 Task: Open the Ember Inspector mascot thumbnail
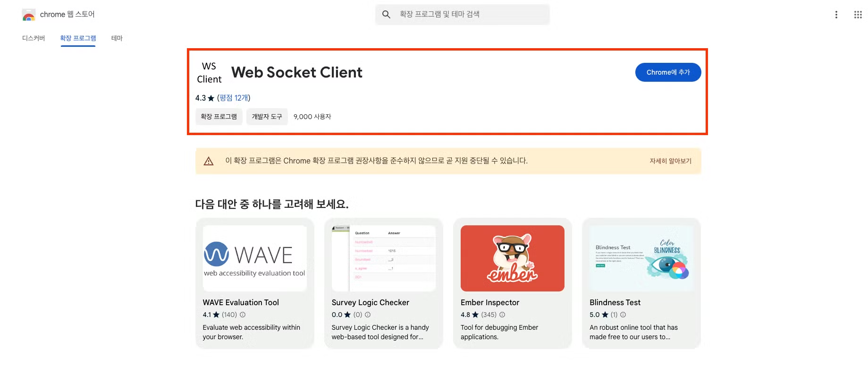pos(513,258)
